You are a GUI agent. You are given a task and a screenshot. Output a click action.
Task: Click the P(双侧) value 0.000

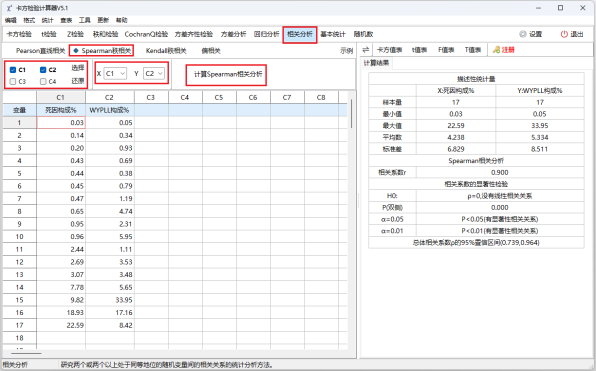coord(500,208)
